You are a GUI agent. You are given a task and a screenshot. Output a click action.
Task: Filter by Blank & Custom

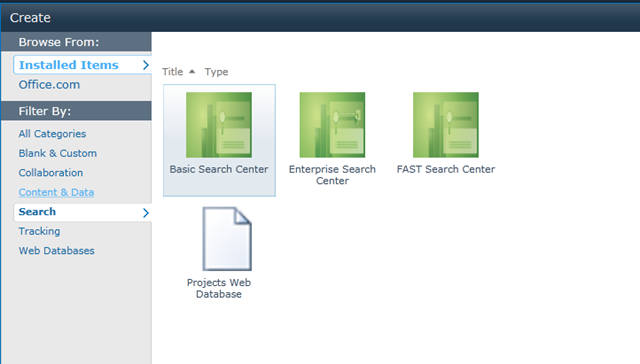pos(58,153)
